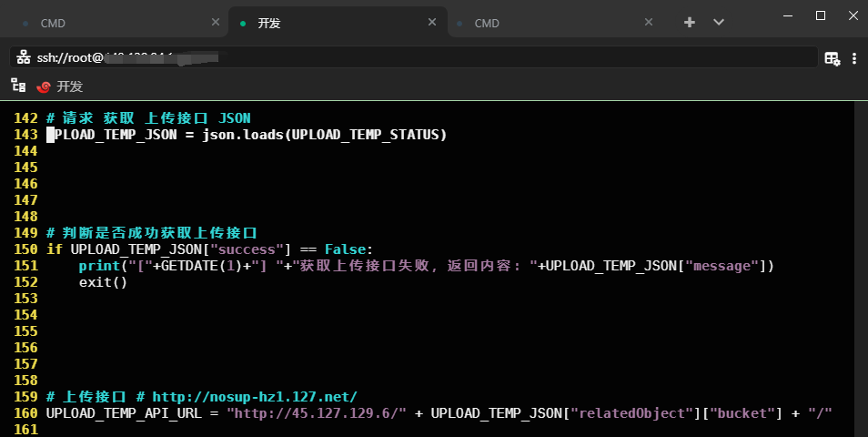Select the active 开发 tab
Viewport: 868px width, 437px height.
point(328,23)
